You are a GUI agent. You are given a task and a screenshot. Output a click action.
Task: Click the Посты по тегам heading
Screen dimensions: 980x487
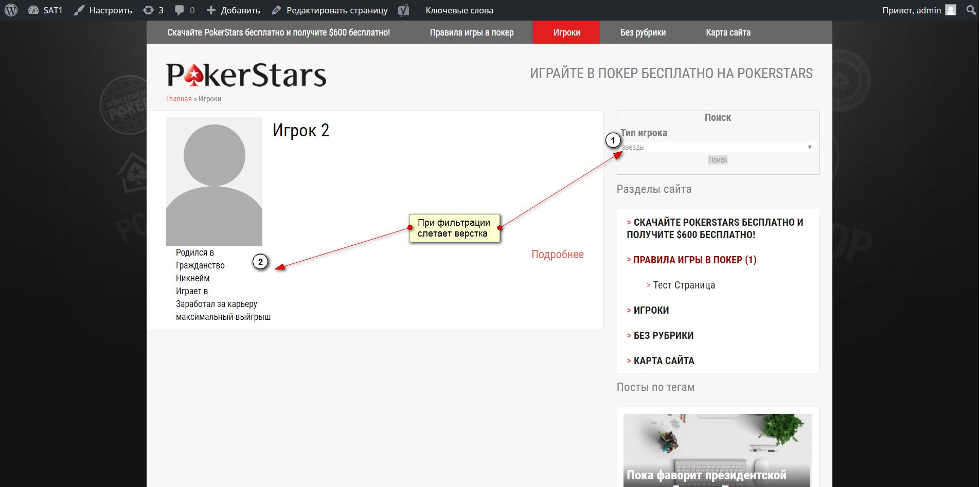655,387
